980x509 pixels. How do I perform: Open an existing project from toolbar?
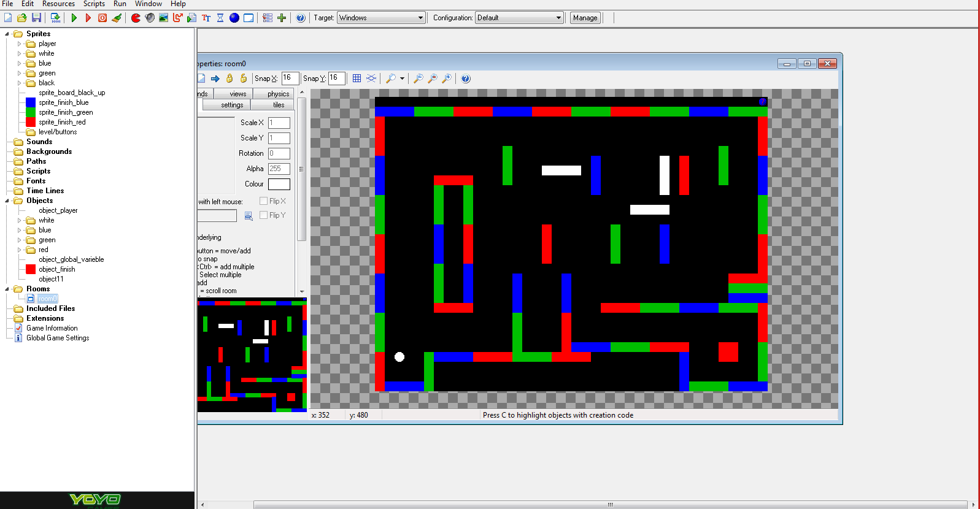[x=22, y=18]
